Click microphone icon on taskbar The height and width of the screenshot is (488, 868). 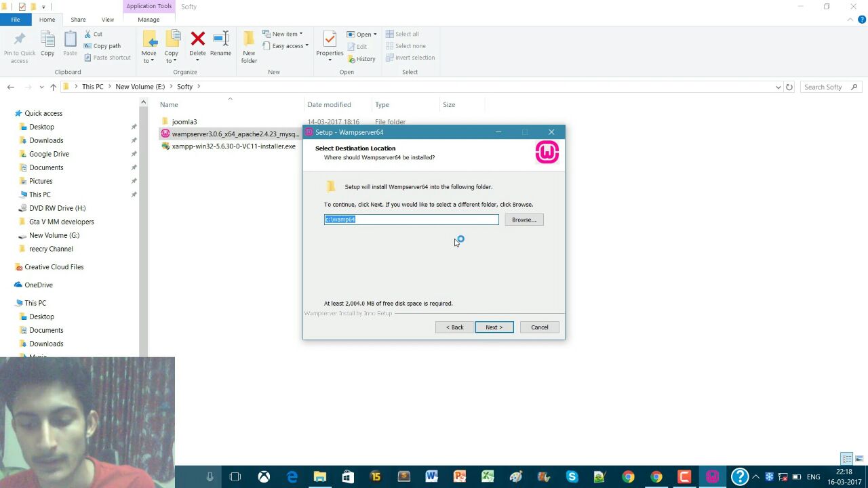(210, 477)
